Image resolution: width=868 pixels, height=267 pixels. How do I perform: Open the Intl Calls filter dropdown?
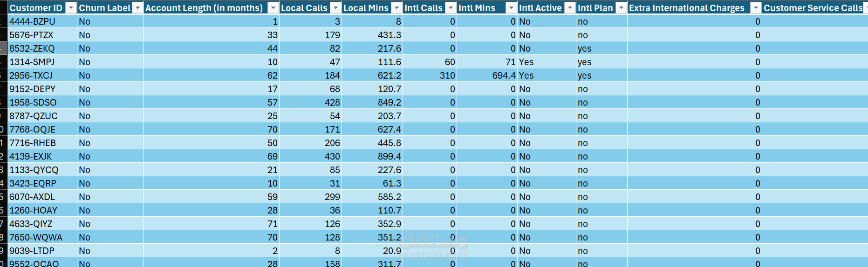(451, 8)
